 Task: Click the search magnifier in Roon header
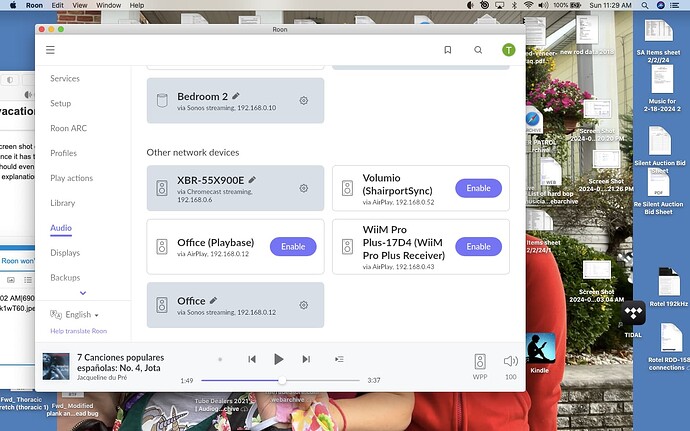point(478,50)
